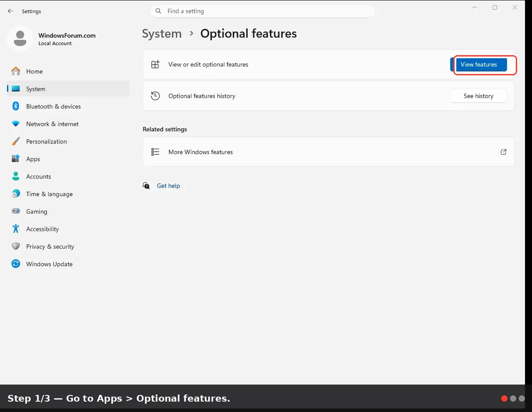
Task: Click the WindowsForum.com account name
Action: click(x=67, y=35)
